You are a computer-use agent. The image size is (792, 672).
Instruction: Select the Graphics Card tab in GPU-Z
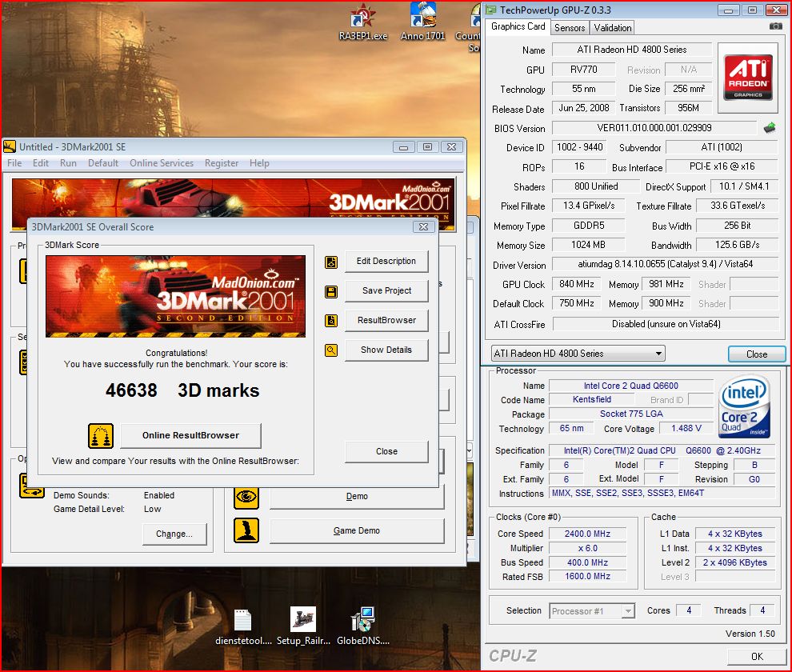click(518, 26)
